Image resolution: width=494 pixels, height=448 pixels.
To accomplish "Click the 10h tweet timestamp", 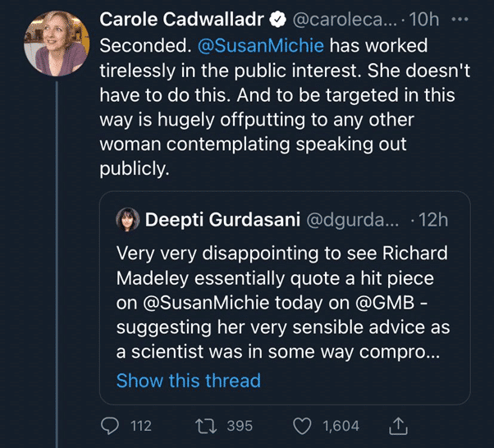I will point(423,18).
